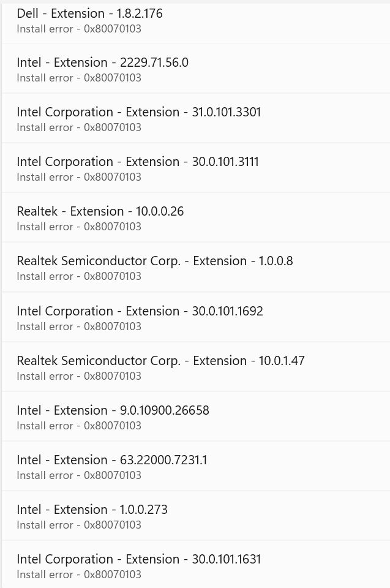Open Intel Corporation Extension 31.0.101.3301 item
The height and width of the screenshot is (588, 390).
pos(138,112)
